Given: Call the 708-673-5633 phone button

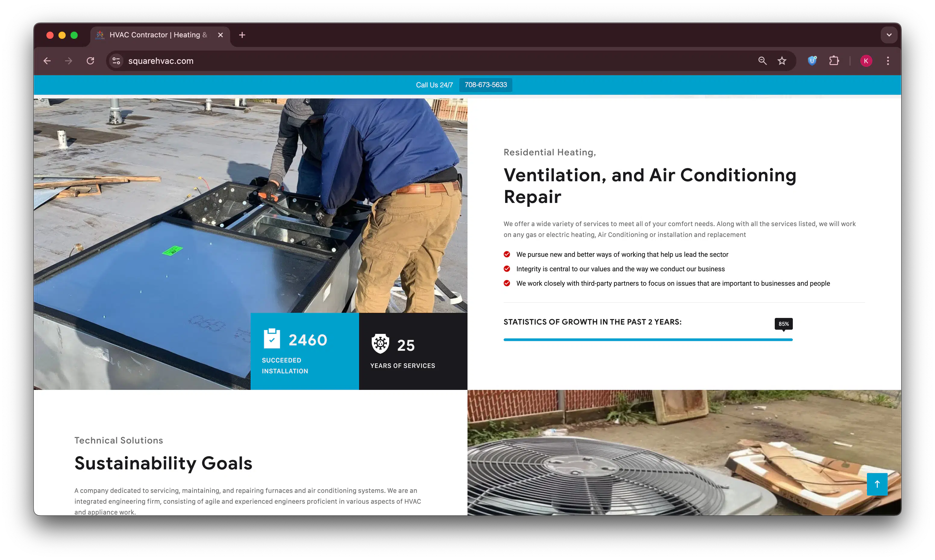Looking at the screenshot, I should pyautogui.click(x=486, y=85).
